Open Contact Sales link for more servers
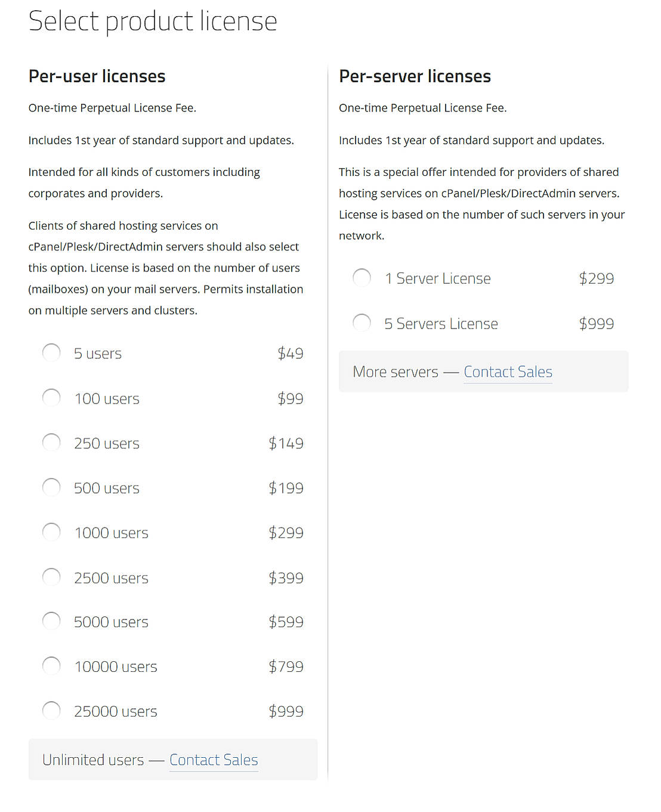Image resolution: width=661 pixels, height=812 pixels. pos(508,372)
